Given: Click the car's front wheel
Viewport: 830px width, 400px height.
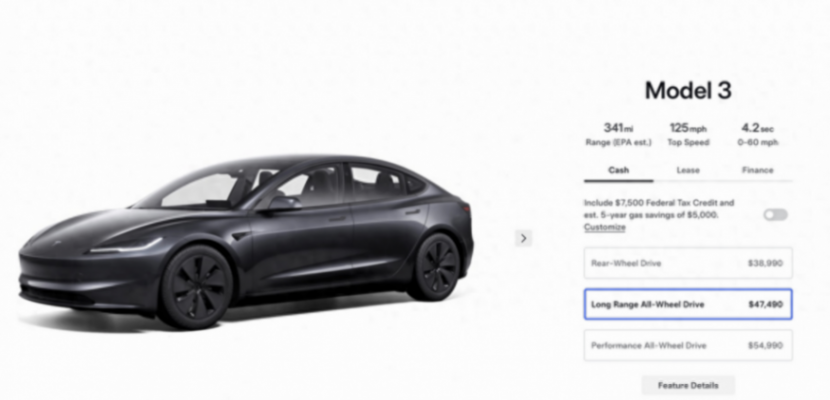Looking at the screenshot, I should (196, 287).
